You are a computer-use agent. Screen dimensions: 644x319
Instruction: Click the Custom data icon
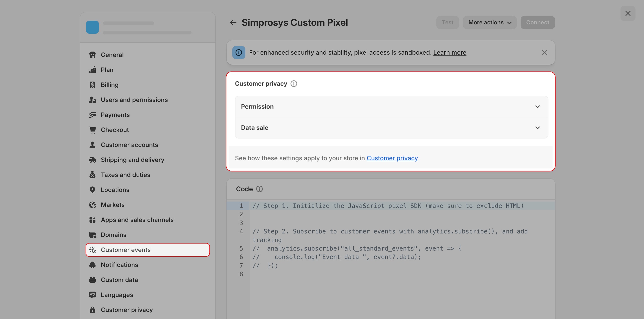coord(92,280)
